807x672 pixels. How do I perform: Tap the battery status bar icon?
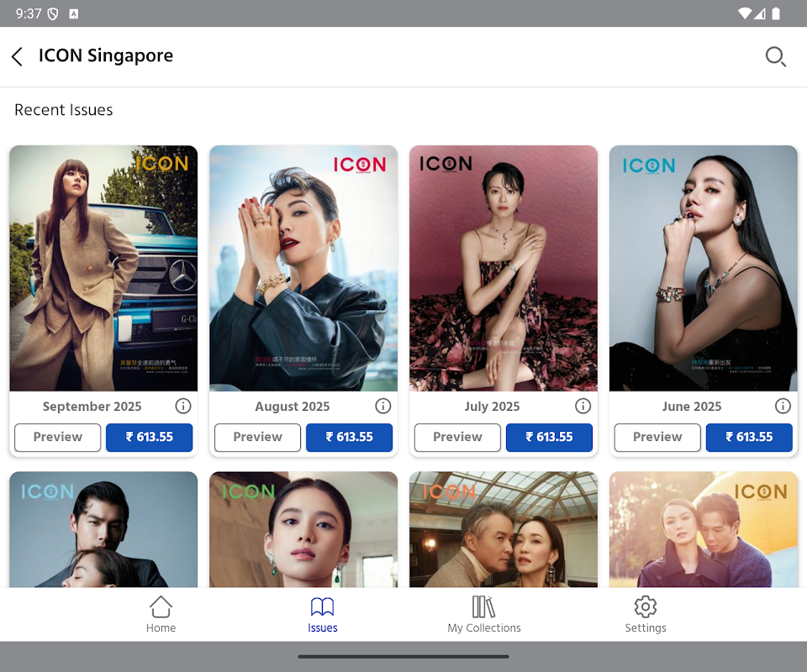pyautogui.click(x=776, y=13)
